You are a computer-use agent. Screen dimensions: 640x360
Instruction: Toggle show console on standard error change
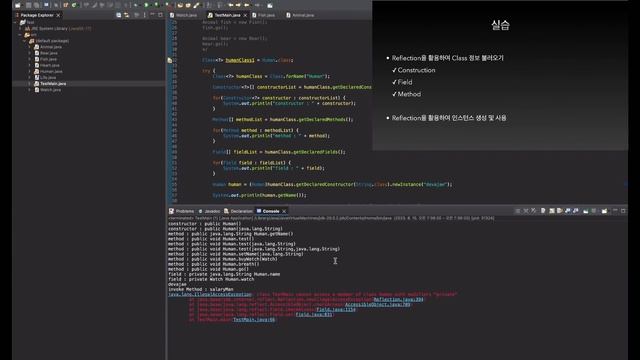pos(576,211)
